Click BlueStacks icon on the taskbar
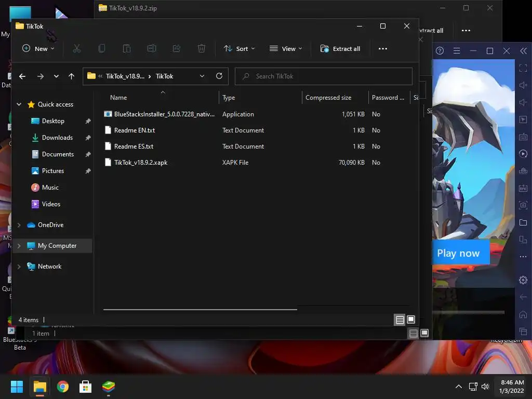532x399 pixels. tap(109, 387)
